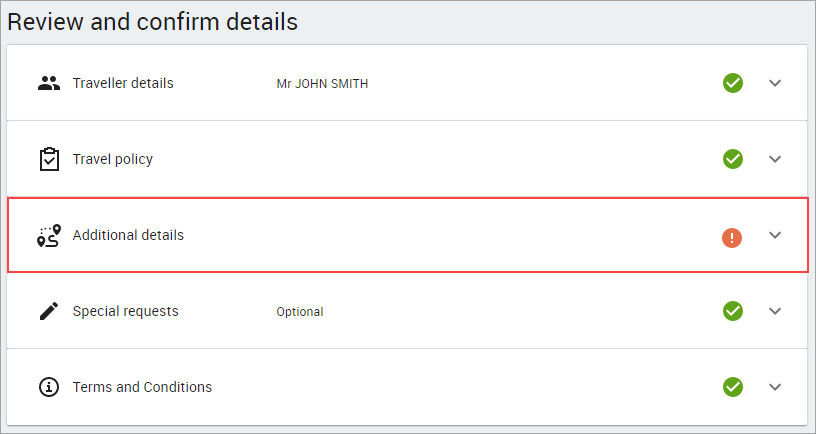Select the Mr JOHN SMITH traveller name
Screen dimensions: 816x434
coord(322,84)
